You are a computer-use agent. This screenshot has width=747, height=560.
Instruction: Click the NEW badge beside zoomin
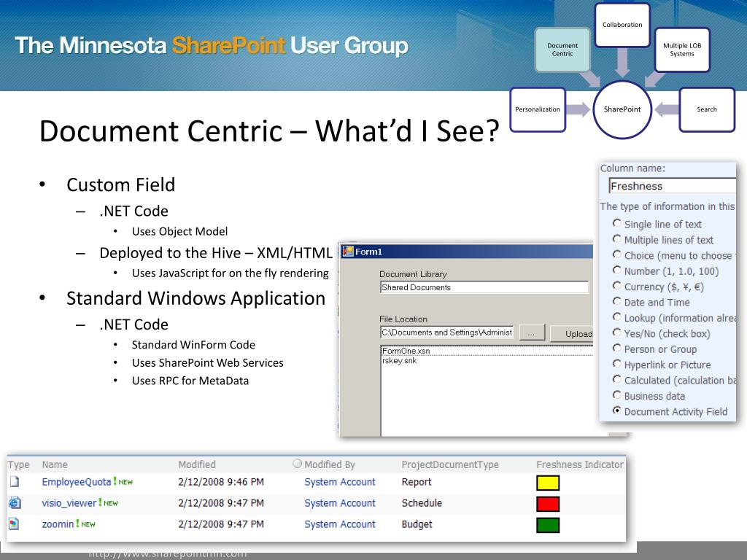coord(86,524)
